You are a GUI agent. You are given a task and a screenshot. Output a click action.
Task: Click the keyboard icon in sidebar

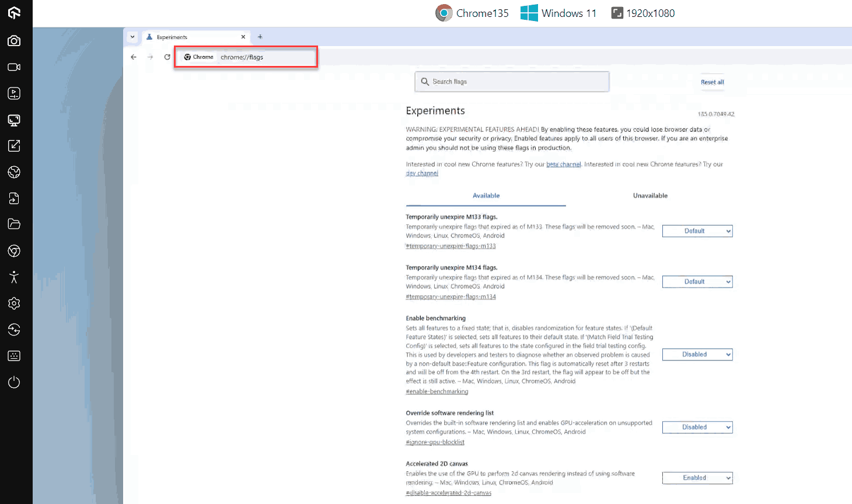pyautogui.click(x=14, y=356)
